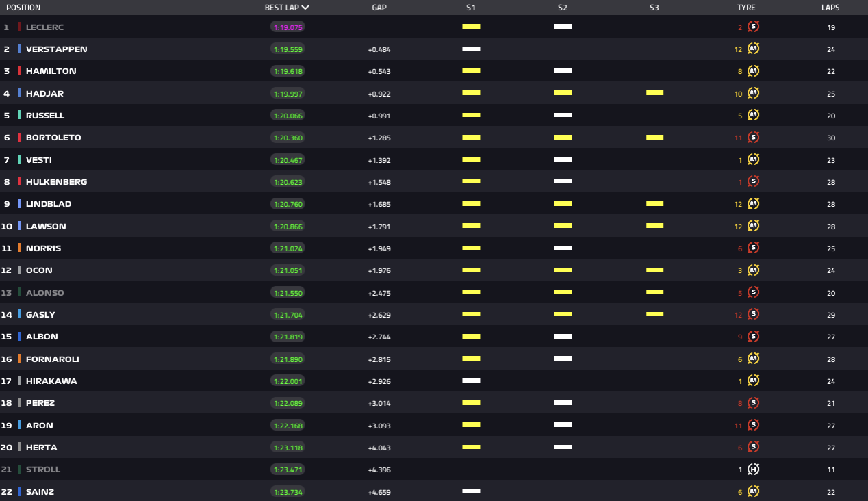The height and width of the screenshot is (501, 868).
Task: Click the medium tyre icon in Lawson's row
Action: tap(754, 226)
